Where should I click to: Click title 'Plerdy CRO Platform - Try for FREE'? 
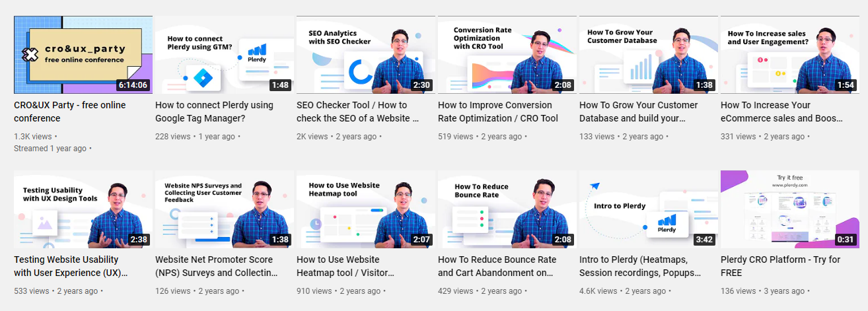(x=780, y=266)
